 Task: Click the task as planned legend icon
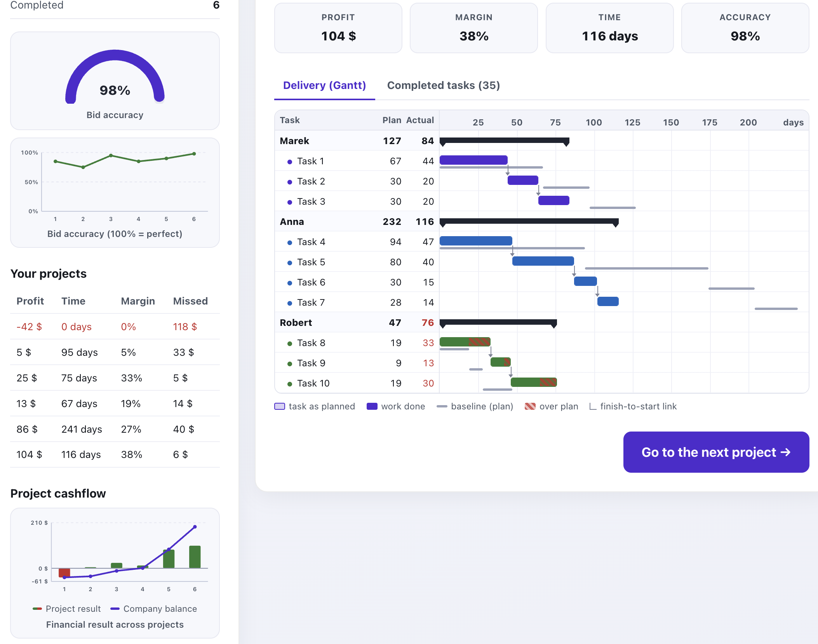[x=280, y=406]
